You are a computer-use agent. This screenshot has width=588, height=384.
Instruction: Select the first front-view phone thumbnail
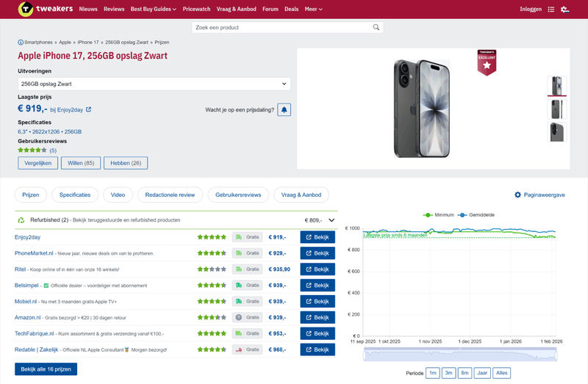(x=557, y=86)
